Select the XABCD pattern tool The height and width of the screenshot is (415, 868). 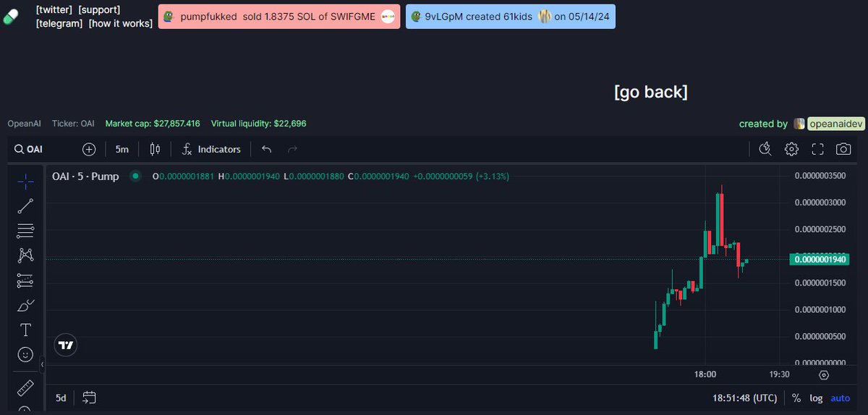(x=25, y=255)
